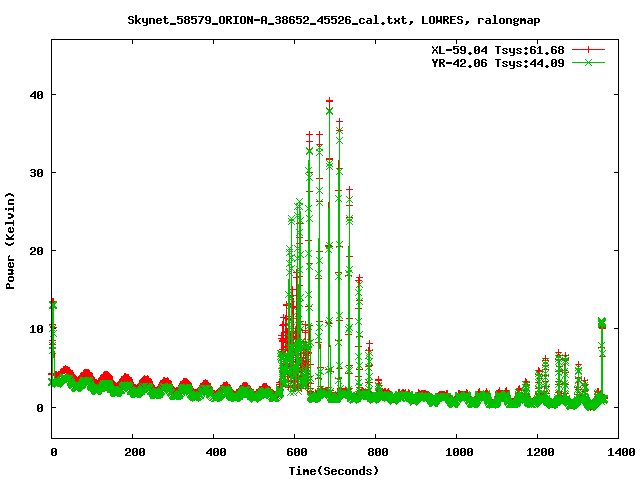Click the green YR legend line sample
Image resolution: width=640 pixels, height=480 pixels.
coord(588,62)
